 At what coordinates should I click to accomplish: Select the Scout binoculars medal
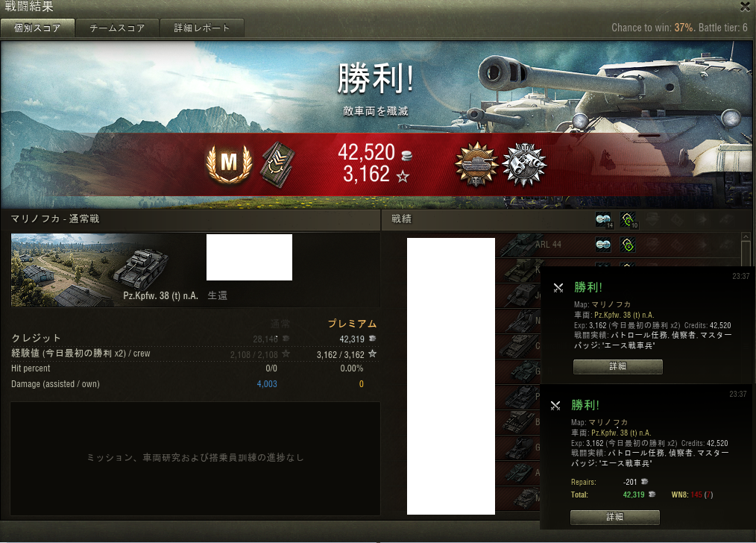tap(524, 164)
